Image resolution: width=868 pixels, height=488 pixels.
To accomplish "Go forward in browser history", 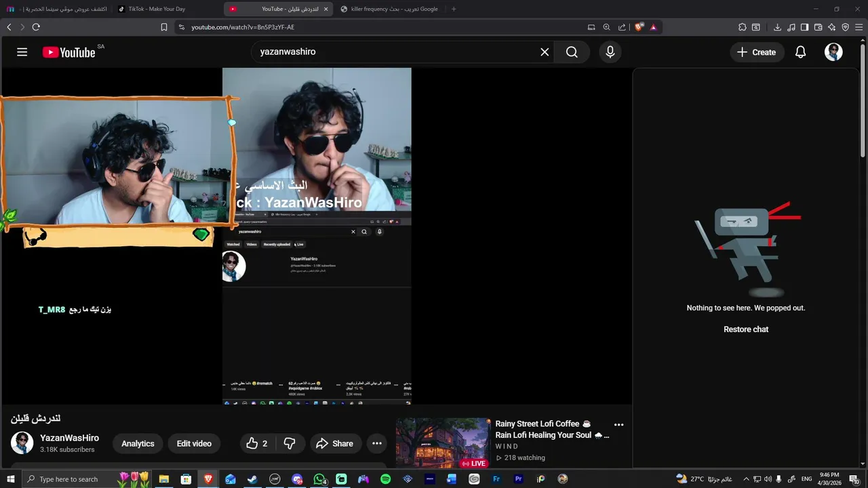I will [22, 27].
